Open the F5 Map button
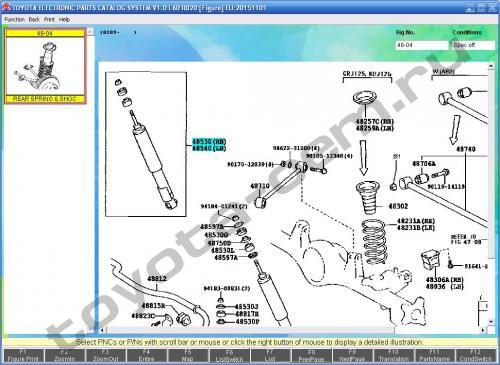This screenshot has height=365, width=500. [x=188, y=356]
